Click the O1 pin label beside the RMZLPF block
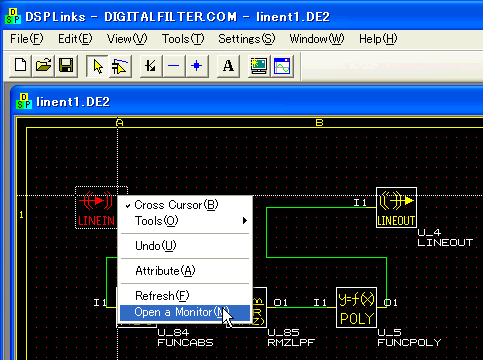This screenshot has width=483, height=360. 281,302
